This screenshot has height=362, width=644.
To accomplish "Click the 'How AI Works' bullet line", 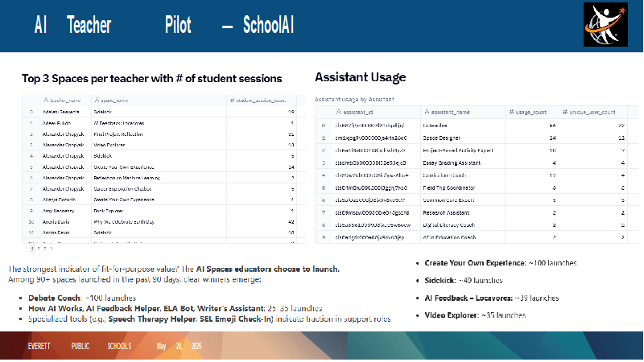I will pyautogui.click(x=175, y=308).
